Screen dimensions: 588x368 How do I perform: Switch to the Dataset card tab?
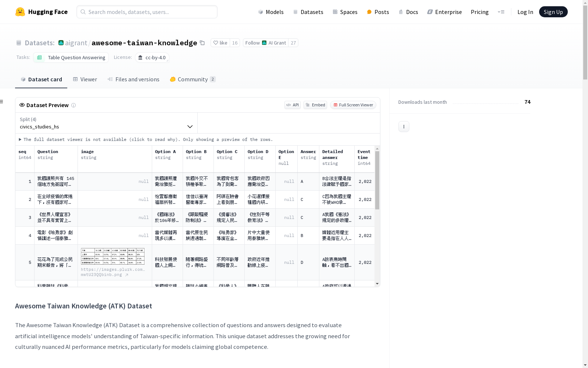pos(41,79)
